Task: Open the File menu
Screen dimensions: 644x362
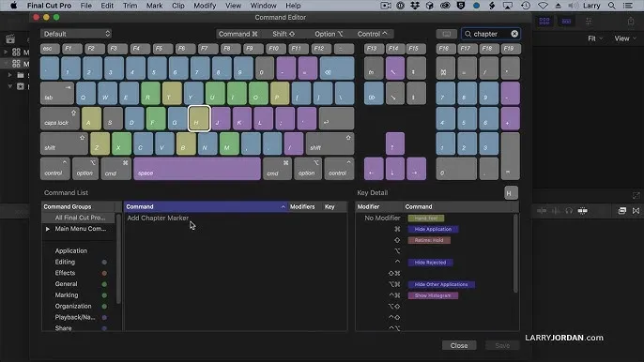Action: 85,6
